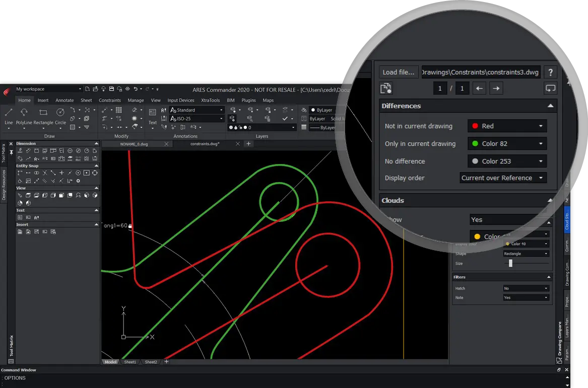
Task: Select the Circle tool
Action: click(x=60, y=116)
